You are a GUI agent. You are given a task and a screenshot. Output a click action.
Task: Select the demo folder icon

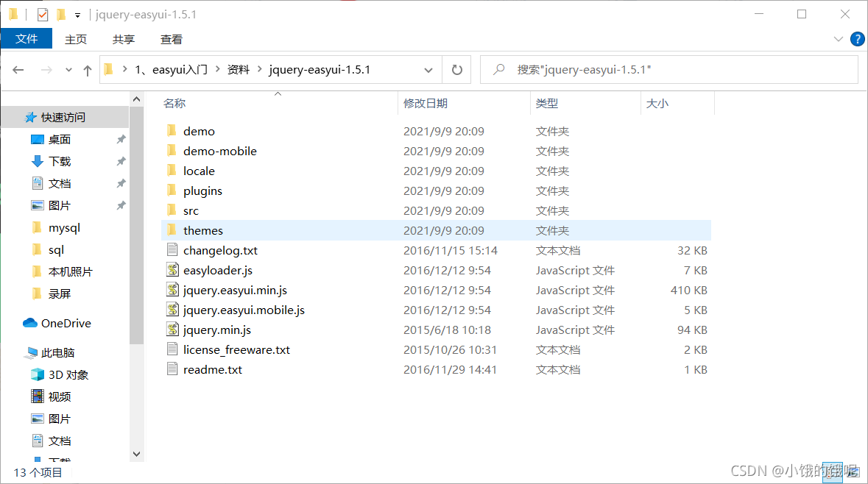172,130
